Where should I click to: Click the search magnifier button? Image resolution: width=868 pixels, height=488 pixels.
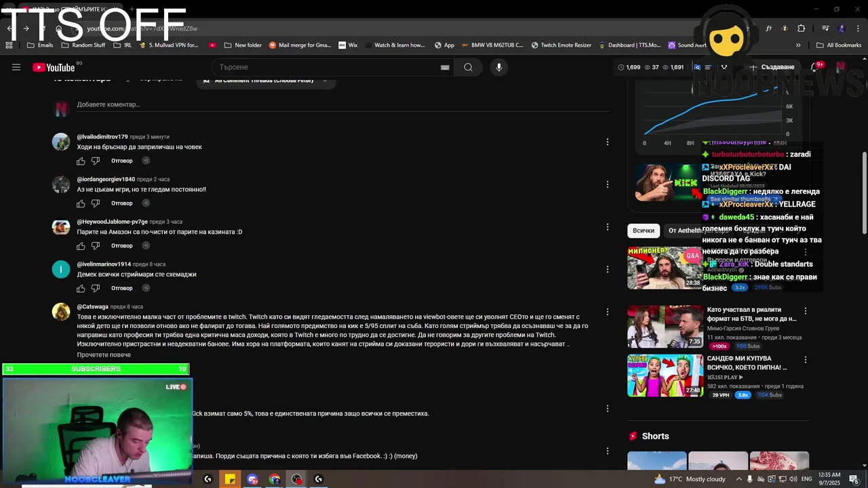(x=468, y=67)
